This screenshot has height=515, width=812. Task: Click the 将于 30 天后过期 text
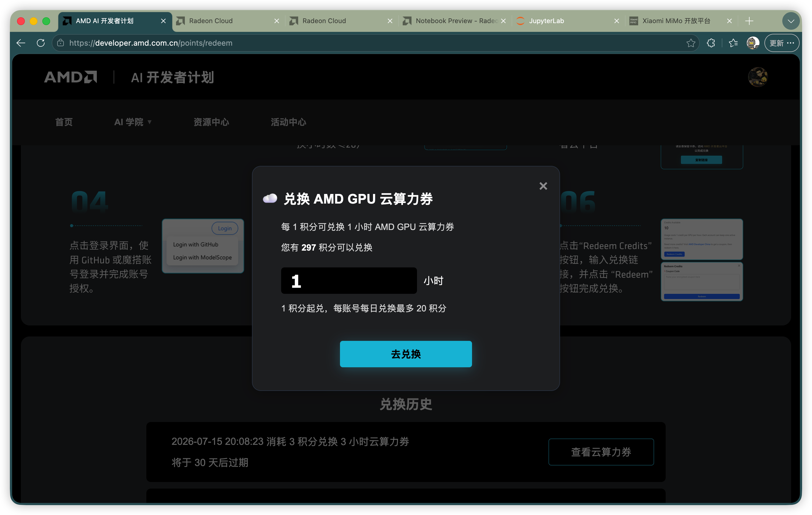tap(210, 462)
